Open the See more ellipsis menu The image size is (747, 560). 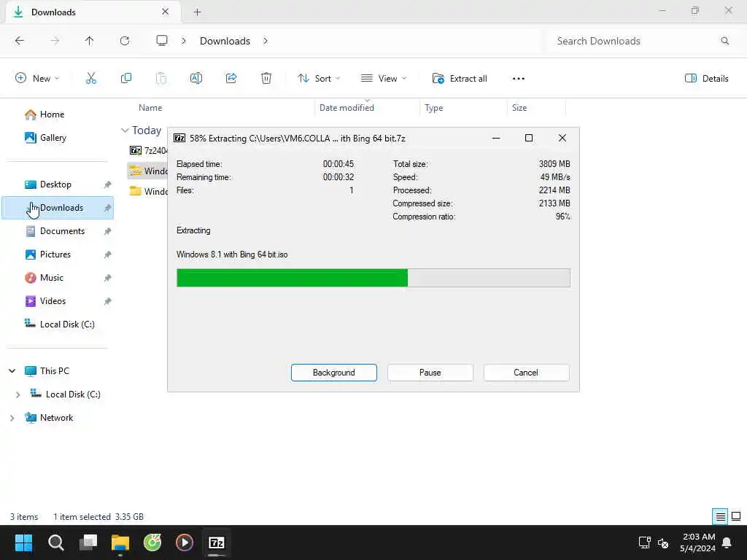[519, 79]
